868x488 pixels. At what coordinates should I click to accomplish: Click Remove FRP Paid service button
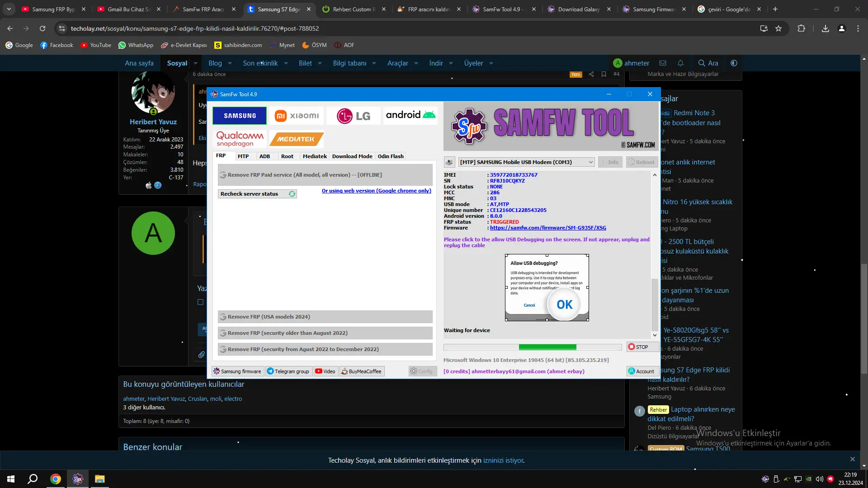(325, 175)
